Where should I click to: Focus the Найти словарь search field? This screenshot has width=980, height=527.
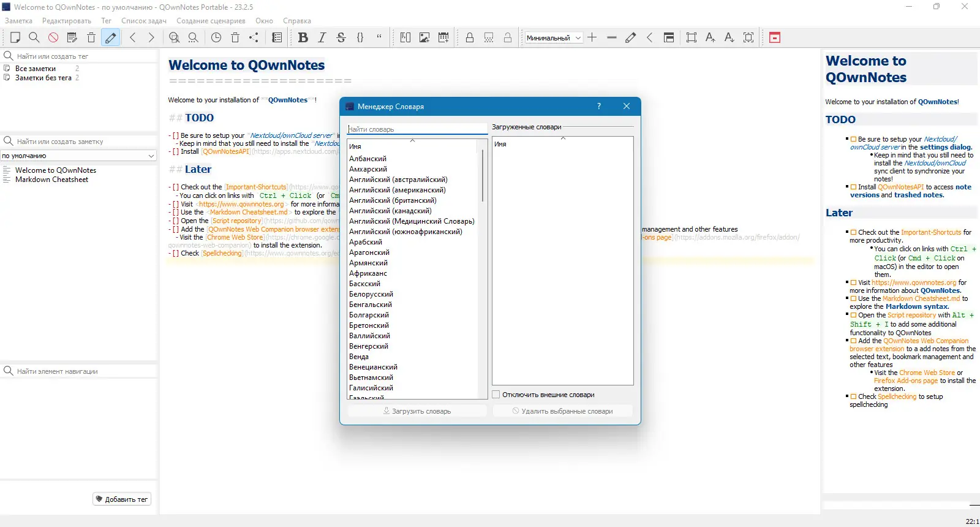coord(417,129)
